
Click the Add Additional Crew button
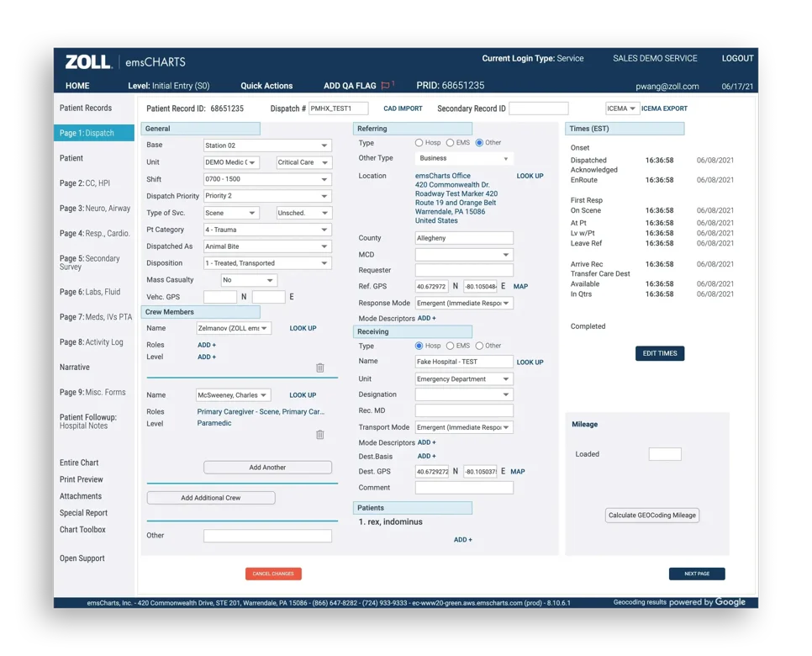point(211,498)
